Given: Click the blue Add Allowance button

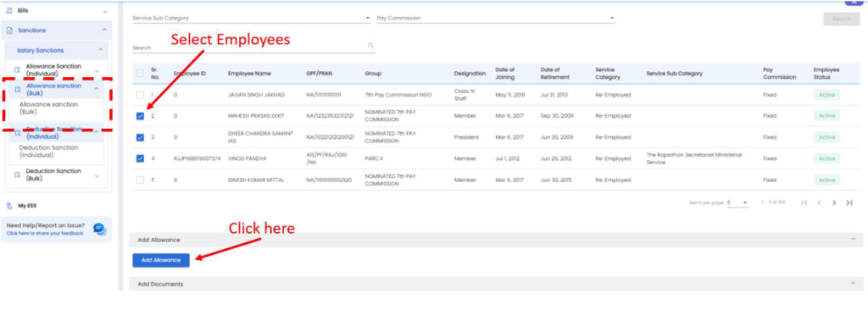Looking at the screenshot, I should (161, 260).
